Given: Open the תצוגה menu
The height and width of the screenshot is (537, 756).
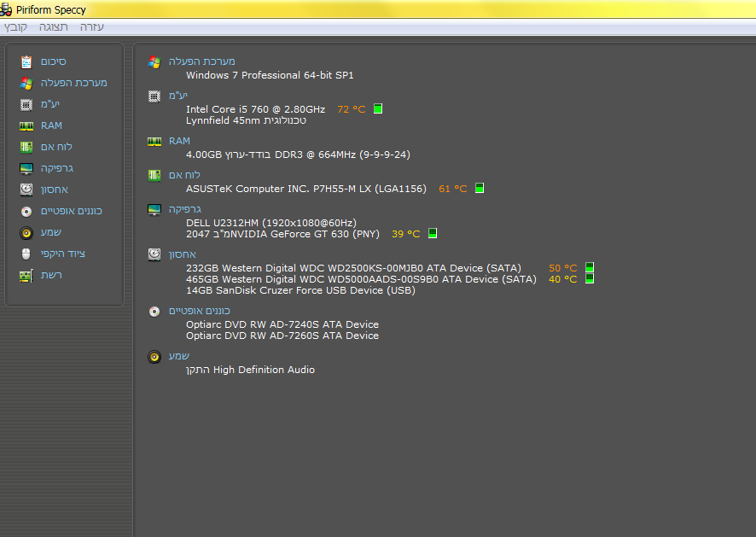Looking at the screenshot, I should pos(54,27).
